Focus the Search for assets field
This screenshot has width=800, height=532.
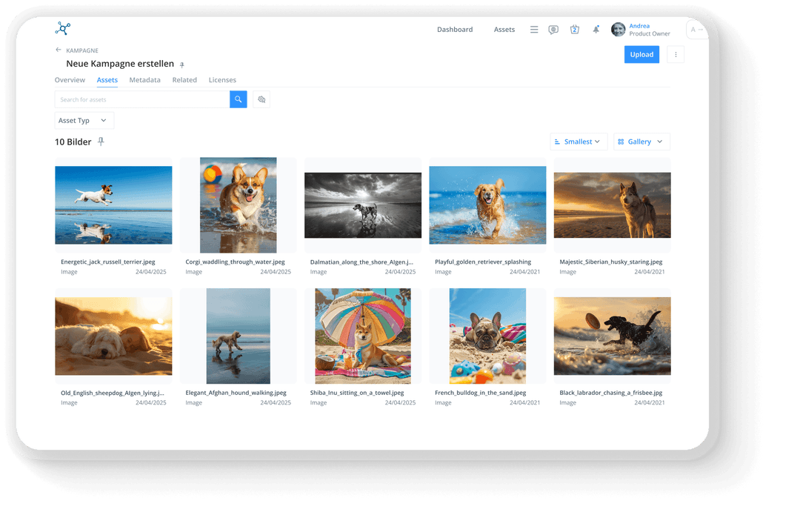[142, 99]
